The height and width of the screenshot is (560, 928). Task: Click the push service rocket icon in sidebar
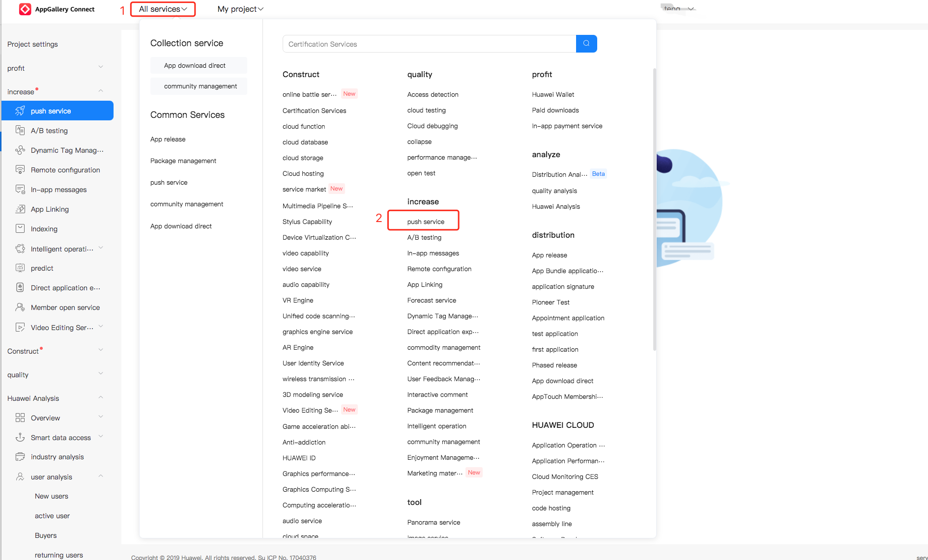(x=20, y=111)
